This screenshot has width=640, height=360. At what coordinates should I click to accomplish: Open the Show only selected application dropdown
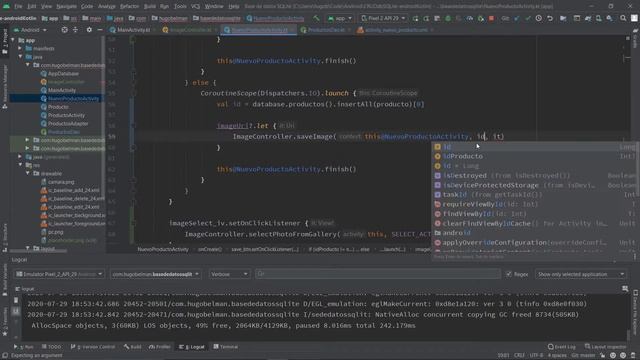coord(581,274)
